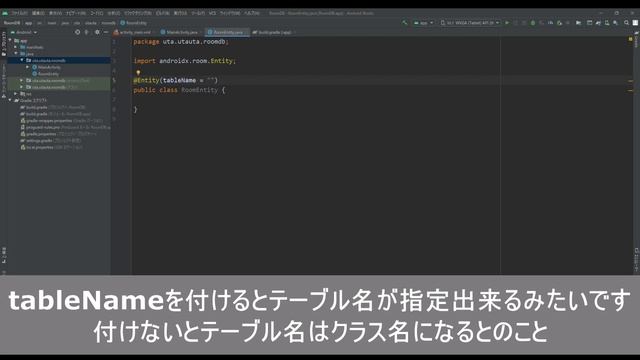Image resolution: width=640 pixels, height=360 pixels.
Task: Click the Attach Debugger to process icon
Action: [559, 23]
